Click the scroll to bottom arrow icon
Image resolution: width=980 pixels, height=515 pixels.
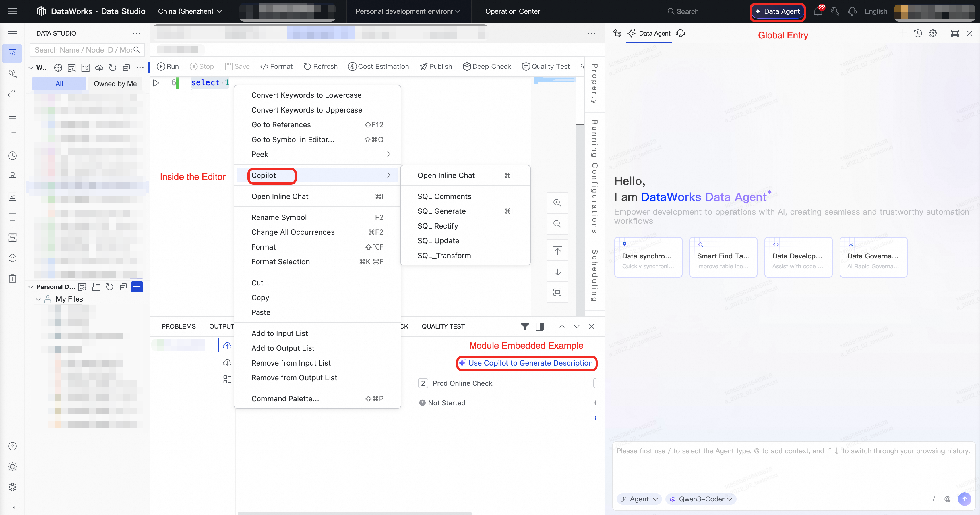557,272
